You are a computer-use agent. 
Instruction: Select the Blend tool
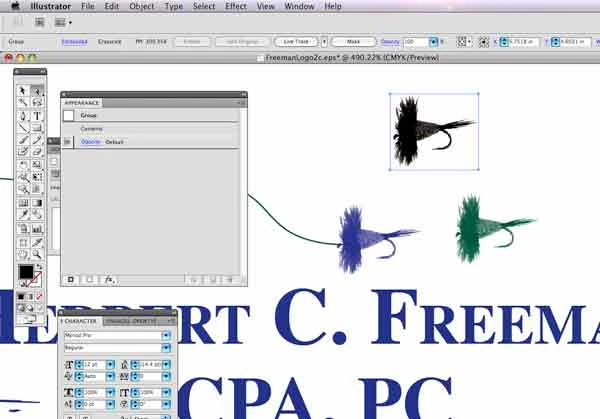(x=37, y=215)
